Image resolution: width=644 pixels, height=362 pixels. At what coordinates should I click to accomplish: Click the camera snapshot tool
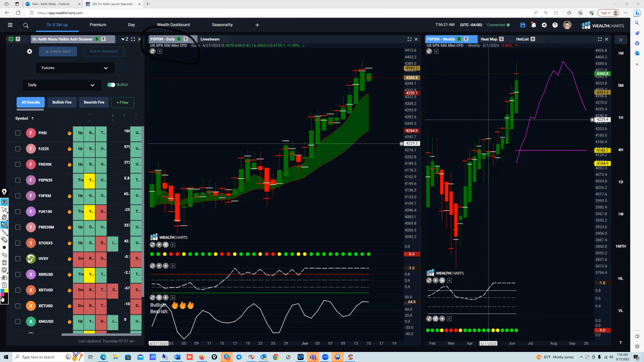[4, 278]
